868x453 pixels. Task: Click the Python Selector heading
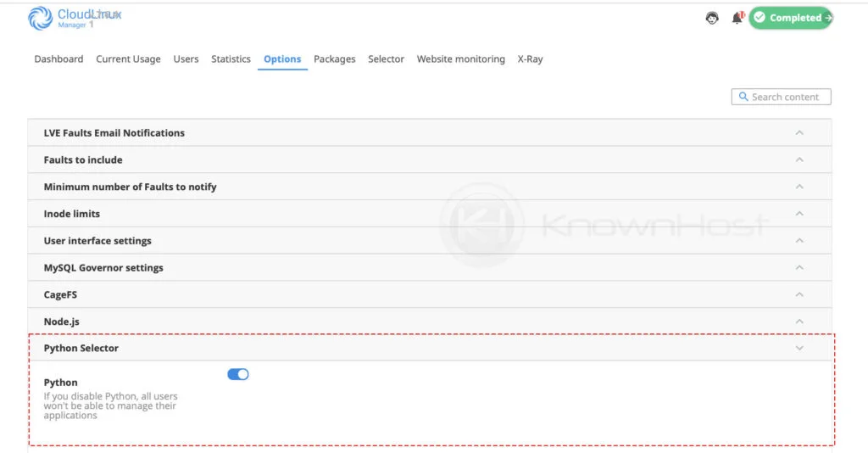click(x=81, y=348)
